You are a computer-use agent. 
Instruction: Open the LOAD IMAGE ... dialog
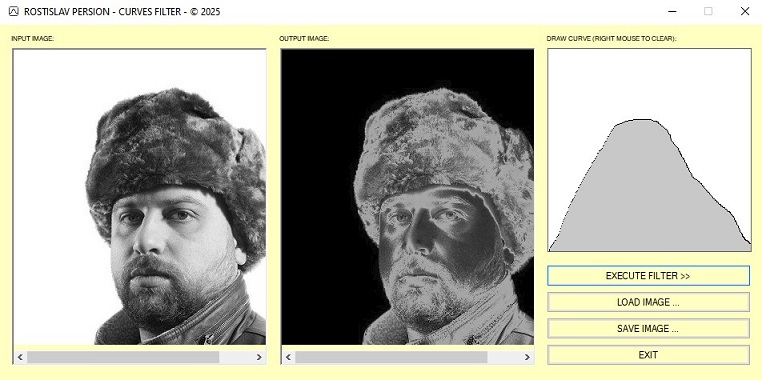pyautogui.click(x=648, y=302)
